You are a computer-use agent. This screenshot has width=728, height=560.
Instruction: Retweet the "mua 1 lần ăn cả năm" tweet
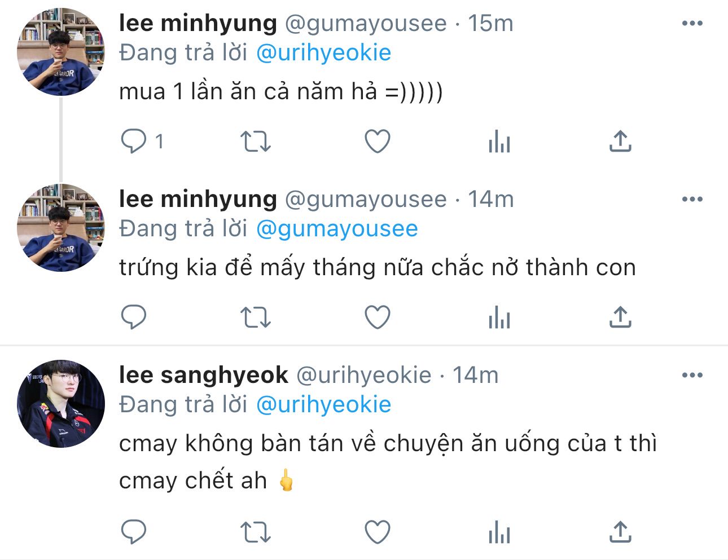pos(256,142)
